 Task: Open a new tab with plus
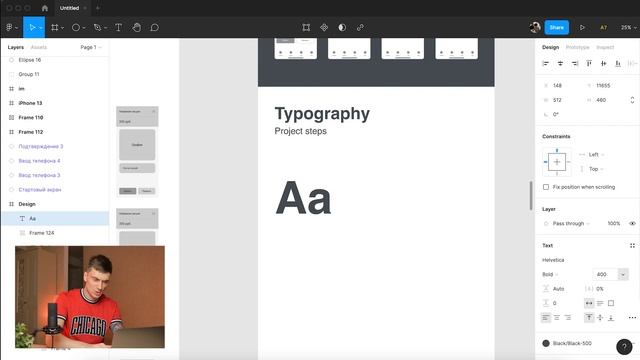click(98, 8)
